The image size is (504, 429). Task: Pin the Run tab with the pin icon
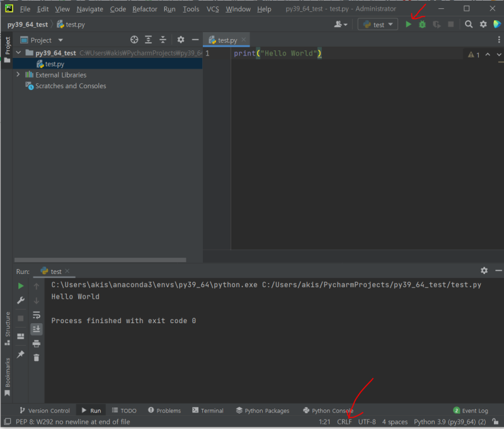tap(20, 354)
